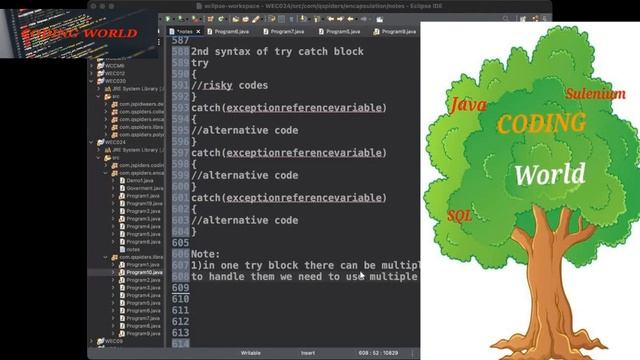Click the Next Annotation toolbar icon
Image resolution: width=640 pixels, height=360 pixels.
click(302, 19)
